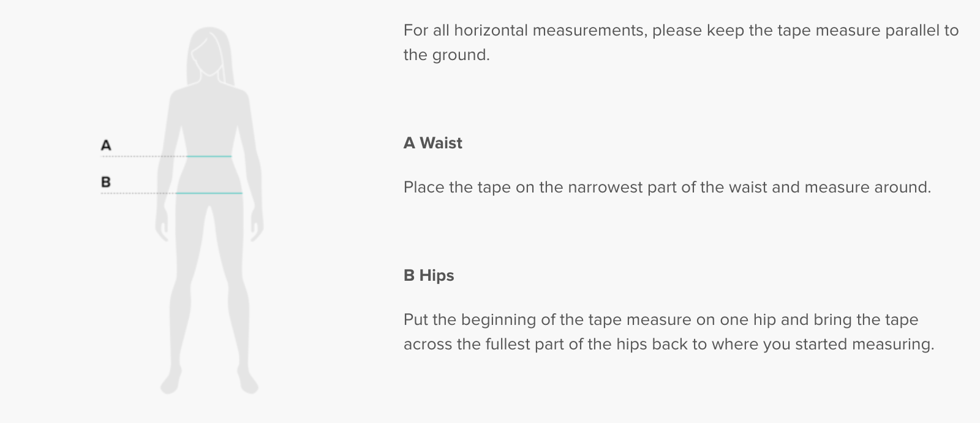Click the dotted leader line under label A
Viewport: 980px width, 423px height.
click(x=142, y=156)
